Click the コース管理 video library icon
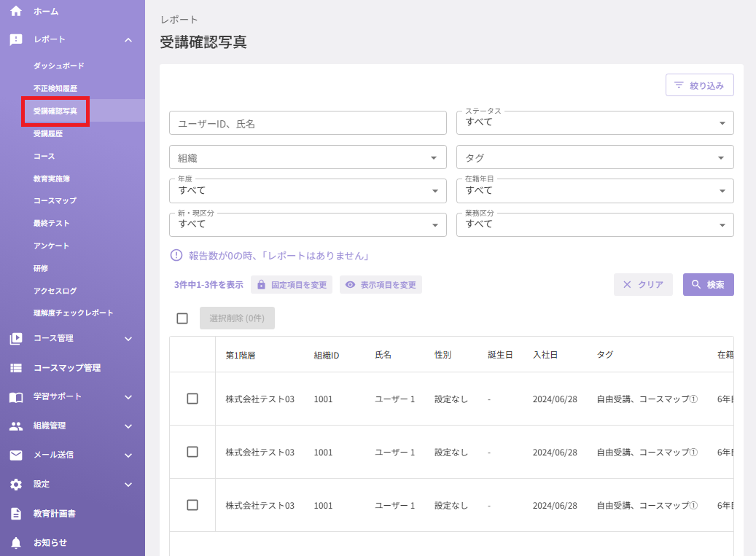 tap(16, 339)
